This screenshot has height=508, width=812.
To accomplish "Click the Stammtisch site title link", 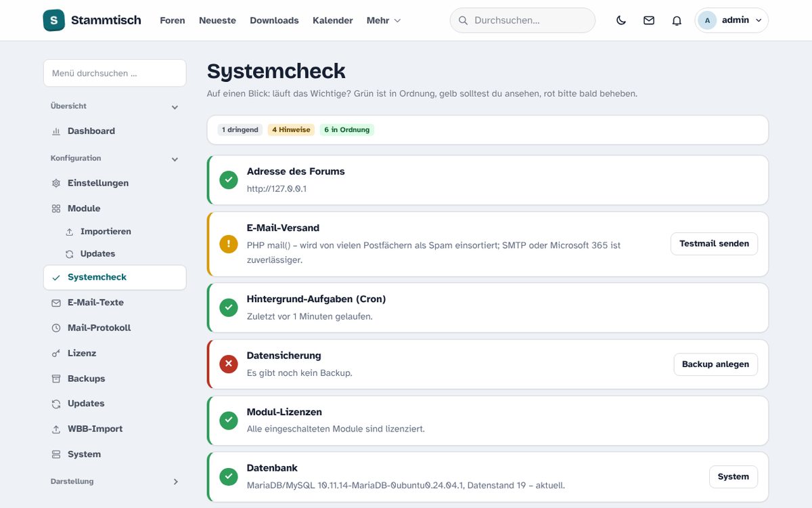I will point(106,20).
